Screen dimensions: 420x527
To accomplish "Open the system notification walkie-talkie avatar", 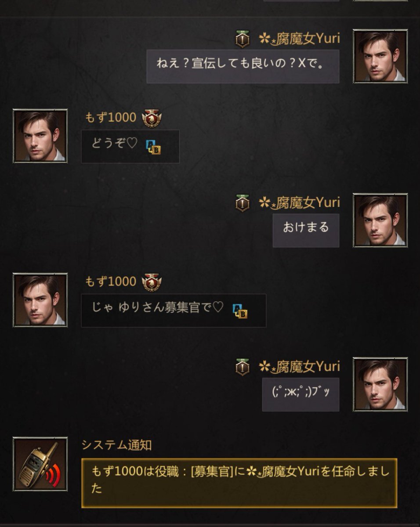I will point(40,464).
